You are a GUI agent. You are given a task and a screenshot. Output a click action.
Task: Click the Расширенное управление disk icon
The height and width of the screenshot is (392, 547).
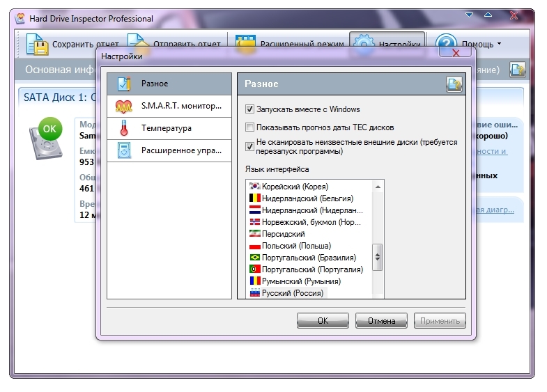click(123, 150)
